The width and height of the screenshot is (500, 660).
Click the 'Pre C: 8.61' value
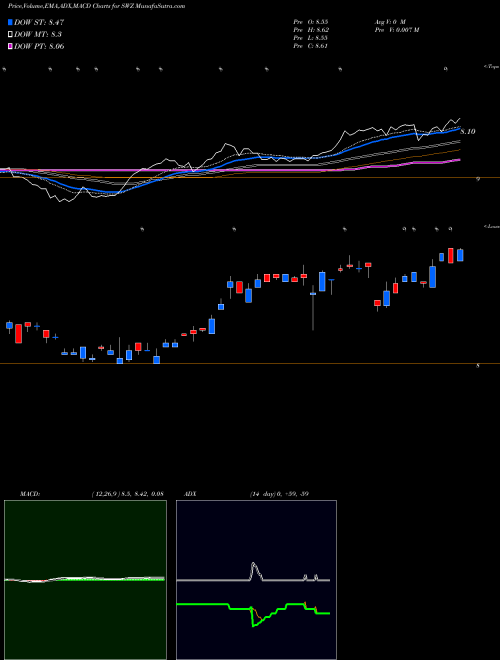(311, 45)
